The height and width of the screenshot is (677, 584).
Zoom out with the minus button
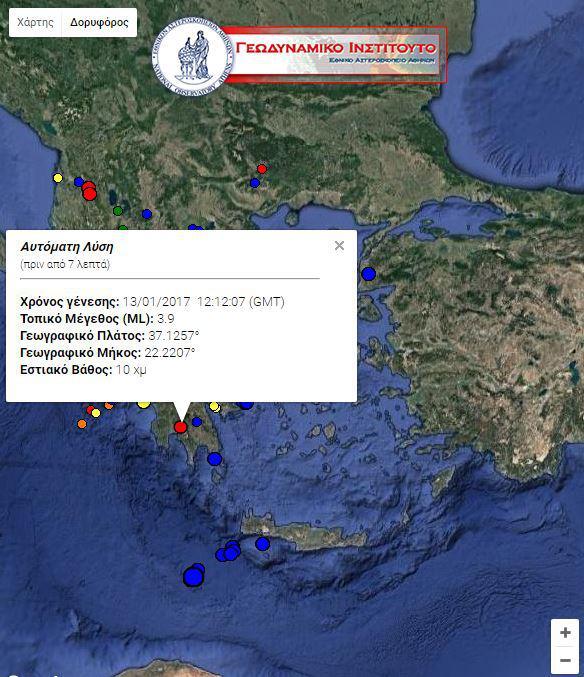pyautogui.click(x=565, y=660)
